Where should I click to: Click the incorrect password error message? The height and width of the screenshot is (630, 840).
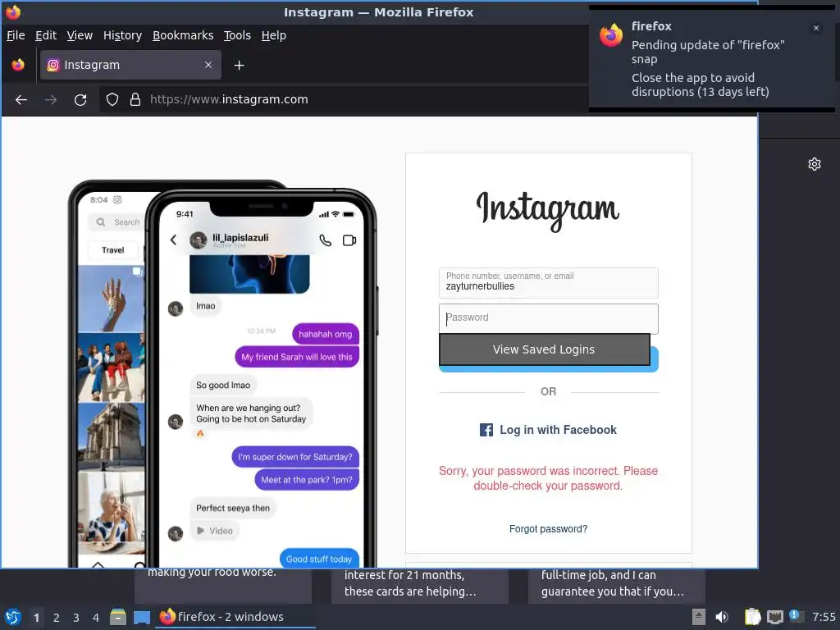click(x=549, y=478)
